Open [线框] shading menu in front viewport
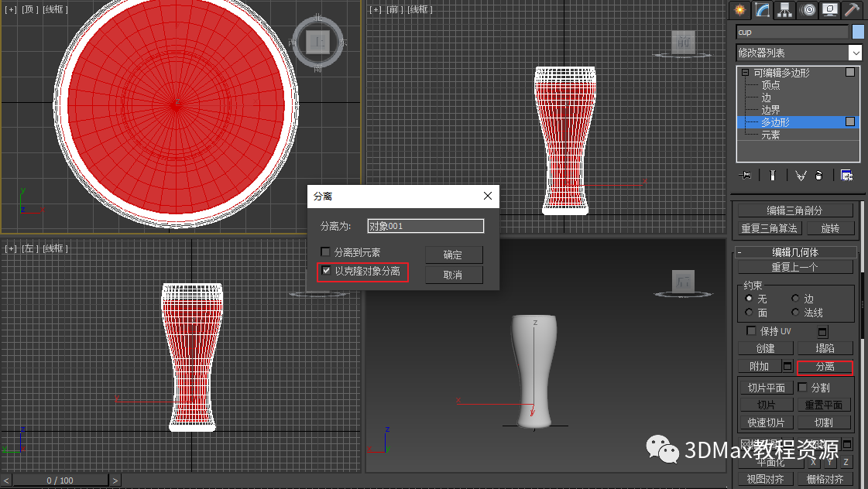868x489 pixels. pos(420,9)
